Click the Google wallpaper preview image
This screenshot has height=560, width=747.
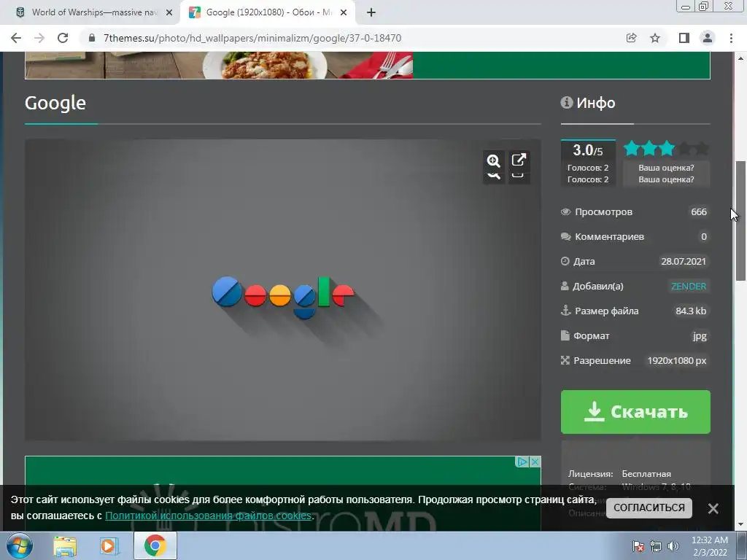point(283,290)
